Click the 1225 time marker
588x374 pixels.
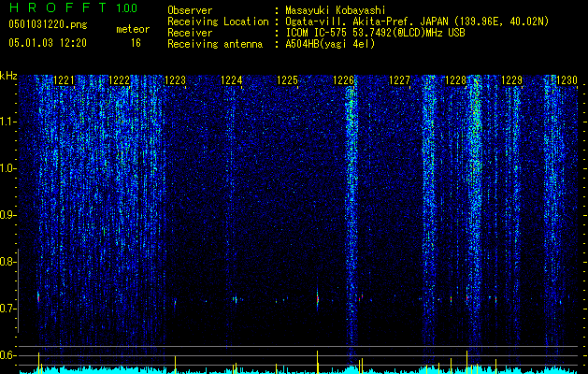coord(287,80)
